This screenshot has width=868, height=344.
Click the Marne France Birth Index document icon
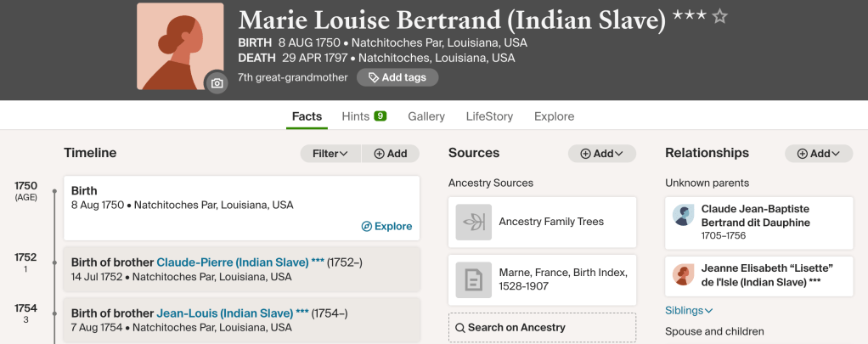click(473, 279)
